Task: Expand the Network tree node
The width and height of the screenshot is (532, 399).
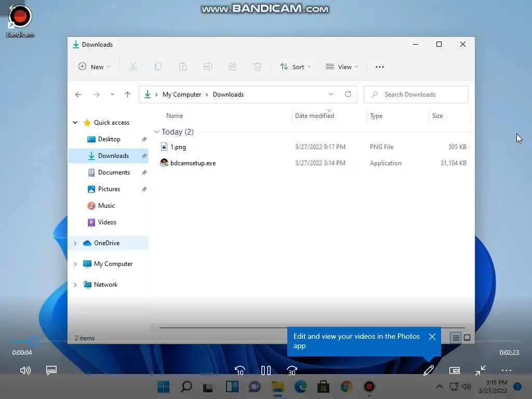Action: click(x=75, y=285)
